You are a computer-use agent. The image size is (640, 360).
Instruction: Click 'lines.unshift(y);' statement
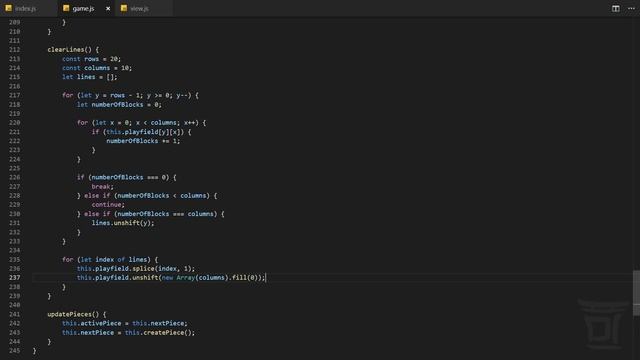pyautogui.click(x=123, y=223)
